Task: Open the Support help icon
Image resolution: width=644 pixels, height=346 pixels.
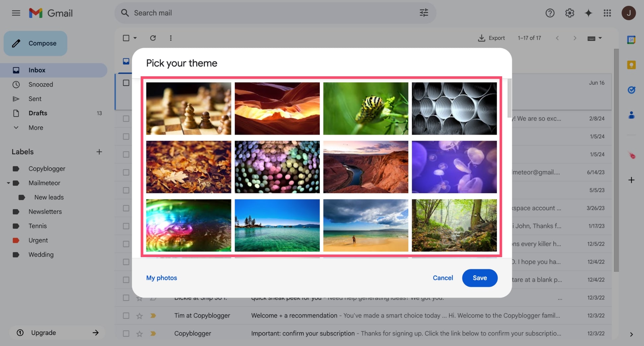Action: 550,13
